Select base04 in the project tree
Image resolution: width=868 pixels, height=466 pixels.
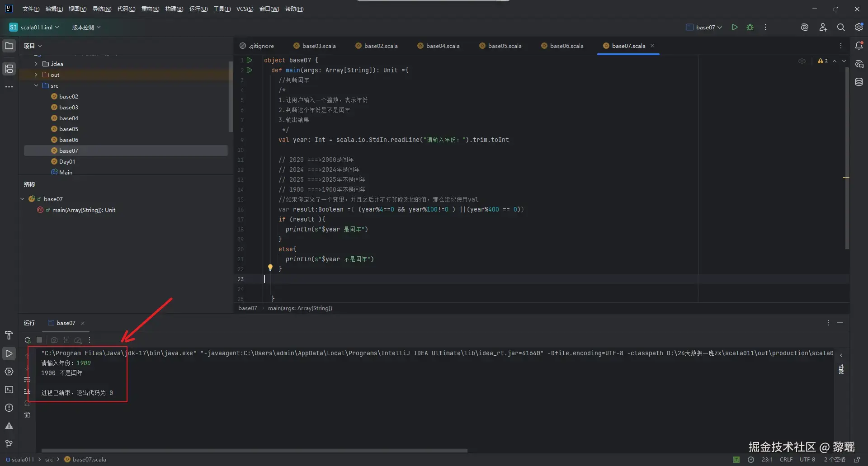point(68,118)
